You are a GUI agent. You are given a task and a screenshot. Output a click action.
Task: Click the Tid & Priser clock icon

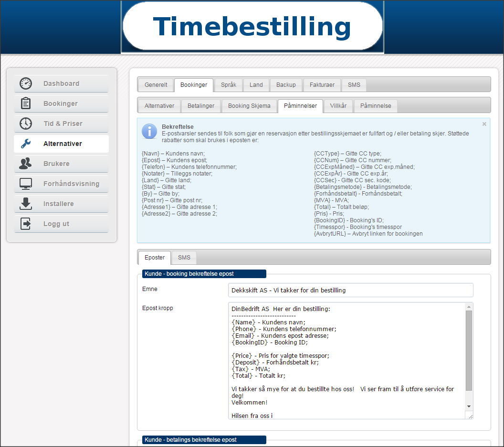[x=26, y=124]
